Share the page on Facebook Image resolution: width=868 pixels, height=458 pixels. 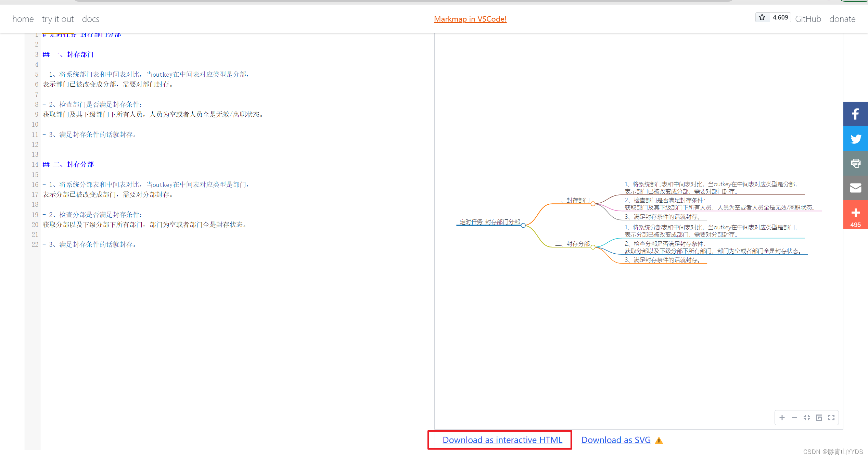click(x=855, y=114)
